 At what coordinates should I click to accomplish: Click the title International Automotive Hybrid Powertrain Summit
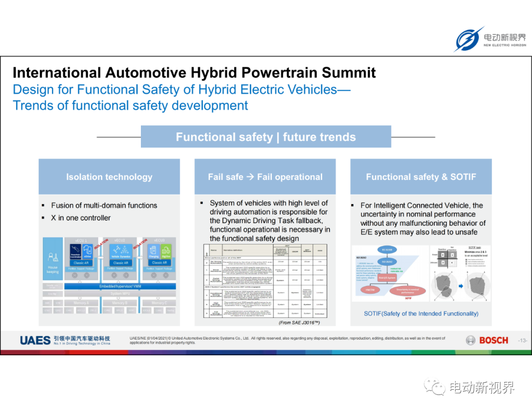pyautogui.click(x=194, y=72)
